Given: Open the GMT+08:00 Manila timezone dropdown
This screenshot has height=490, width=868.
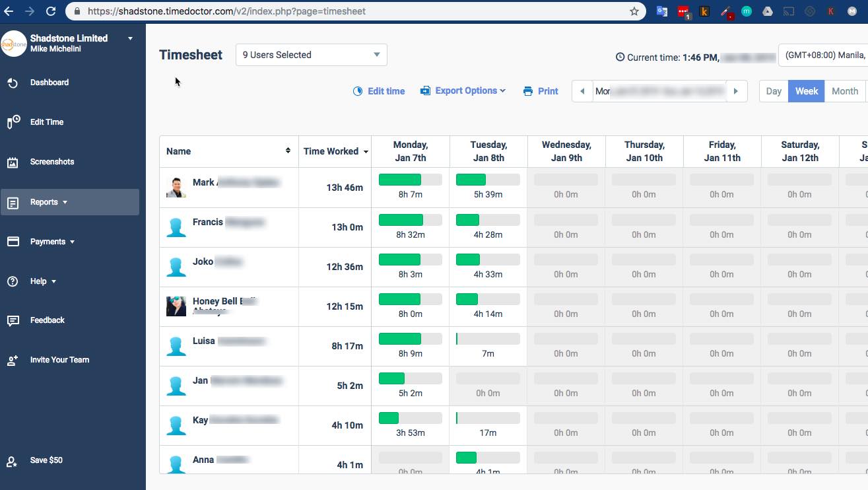Looking at the screenshot, I should (x=824, y=55).
